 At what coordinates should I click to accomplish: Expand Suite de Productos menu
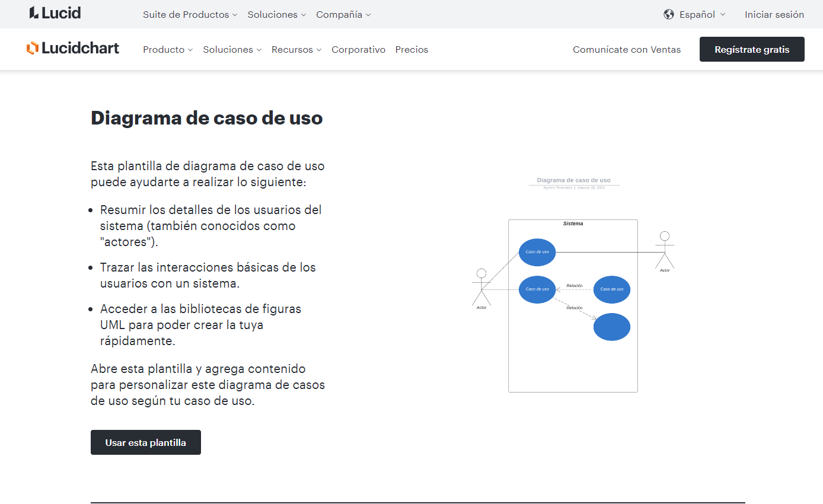[x=190, y=15]
